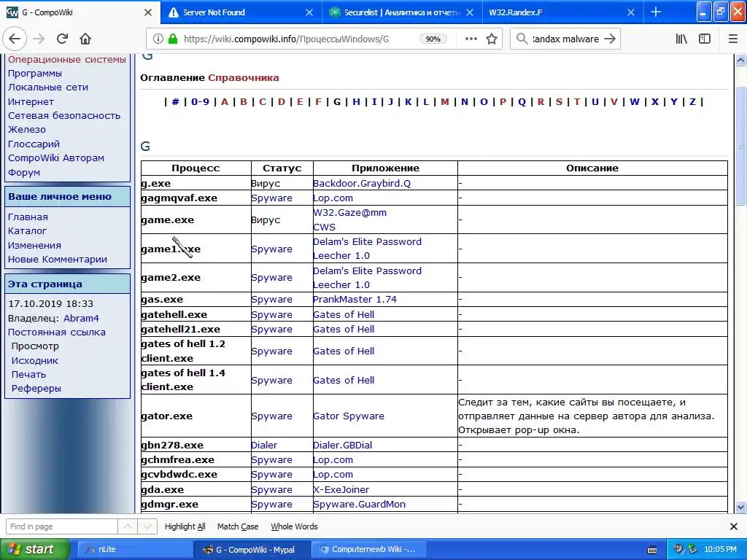The image size is (747, 560).
Task: Jump to letter W in index
Action: click(635, 101)
